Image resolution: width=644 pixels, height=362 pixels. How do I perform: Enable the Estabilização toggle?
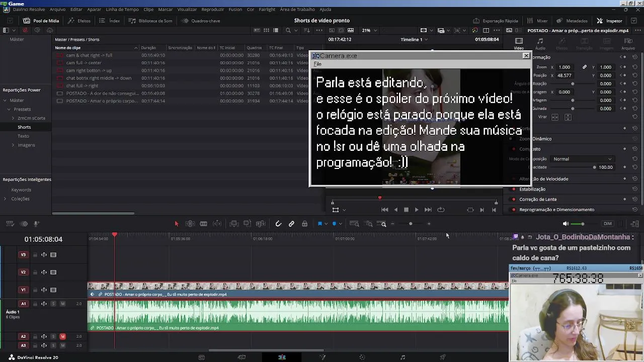pyautogui.click(x=514, y=189)
